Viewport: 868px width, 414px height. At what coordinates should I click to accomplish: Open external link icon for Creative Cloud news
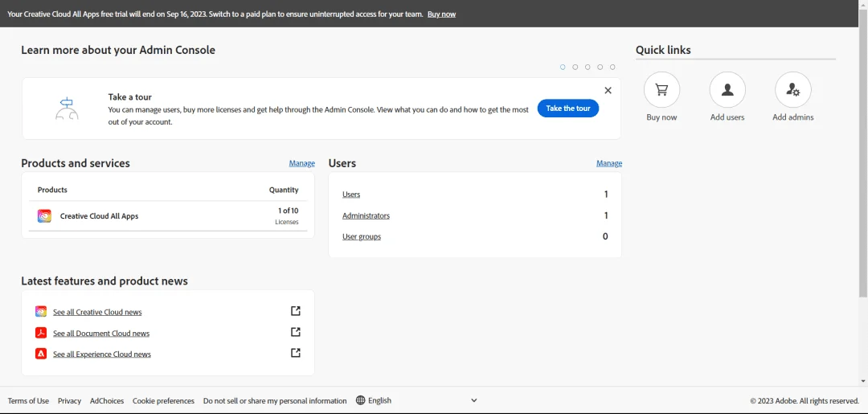296,311
